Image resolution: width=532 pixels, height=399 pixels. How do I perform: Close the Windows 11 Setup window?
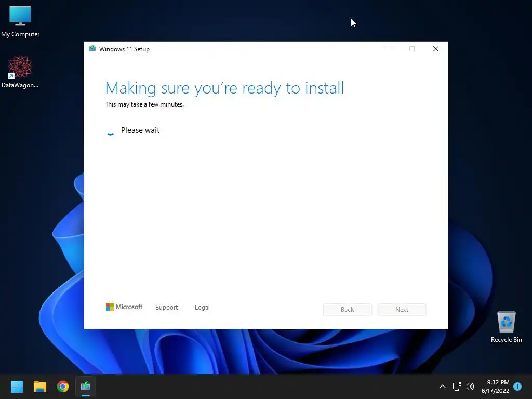click(436, 49)
